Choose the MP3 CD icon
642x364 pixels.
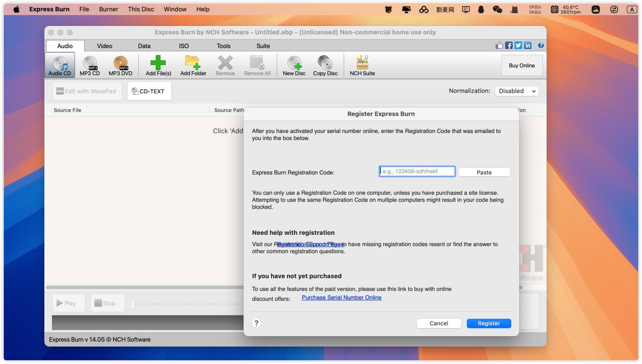click(90, 65)
